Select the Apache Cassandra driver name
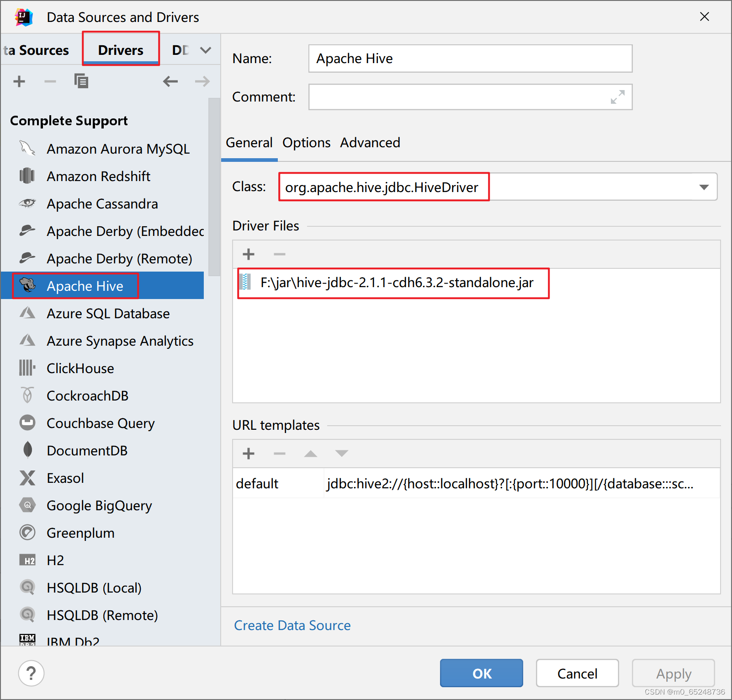The width and height of the screenshot is (732, 700). 102,203
